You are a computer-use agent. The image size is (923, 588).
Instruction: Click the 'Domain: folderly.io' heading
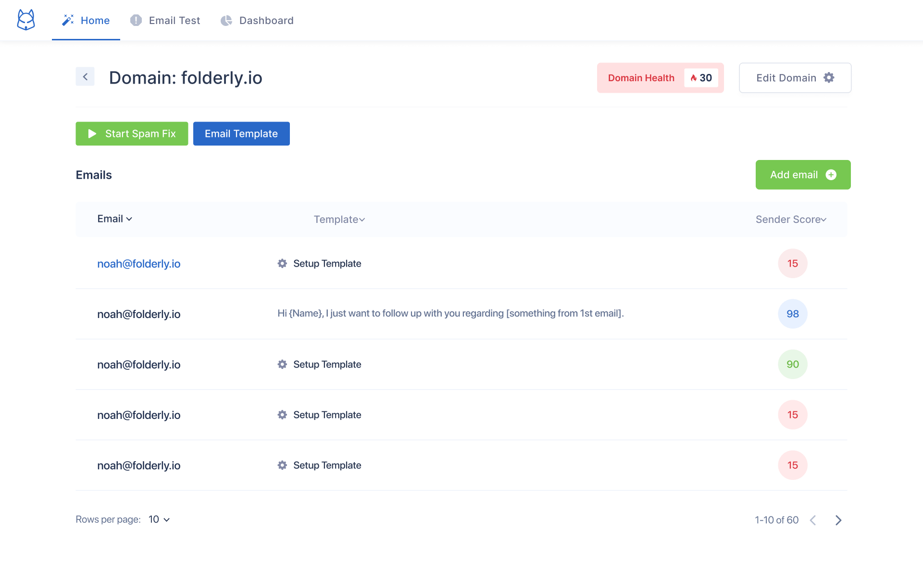186,78
